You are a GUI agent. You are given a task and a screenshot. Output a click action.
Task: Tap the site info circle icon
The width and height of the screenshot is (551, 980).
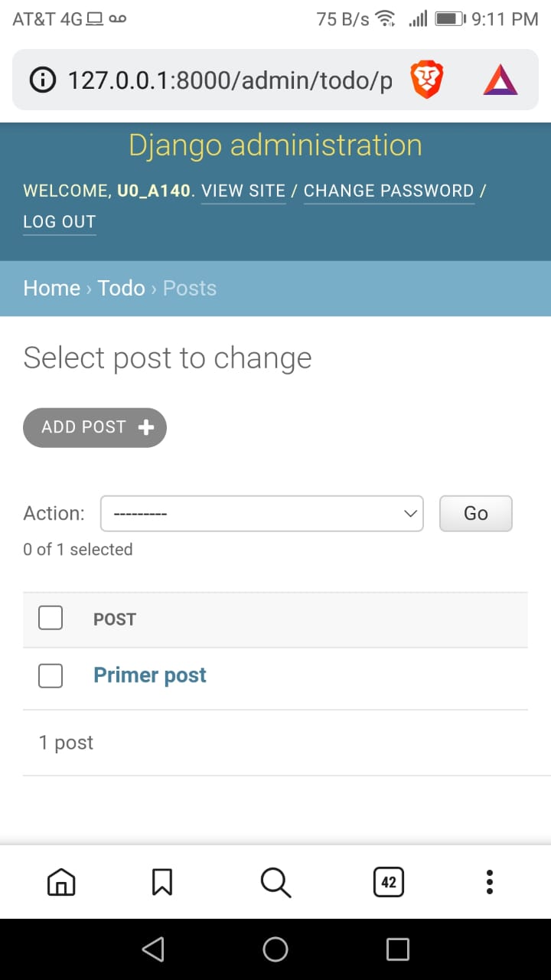pyautogui.click(x=42, y=80)
